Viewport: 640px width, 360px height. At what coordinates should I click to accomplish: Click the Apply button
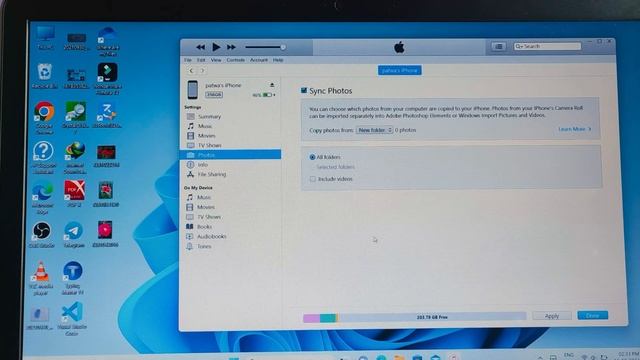click(551, 316)
